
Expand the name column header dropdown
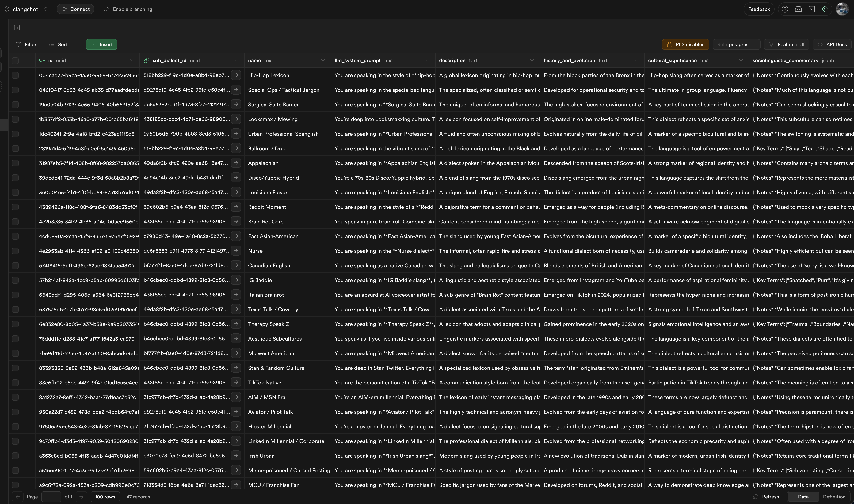(x=323, y=60)
